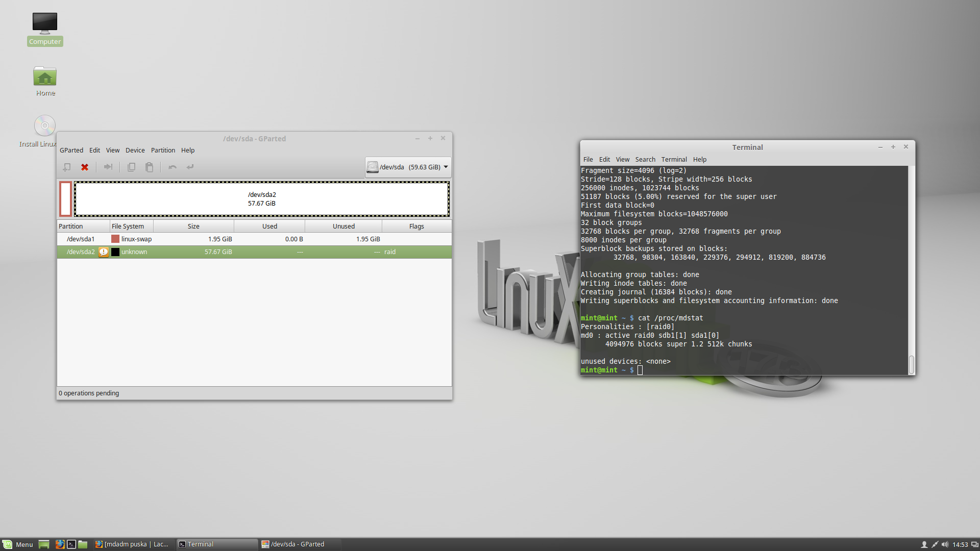The height and width of the screenshot is (551, 980).
Task: Click the Terminal vertical scrollbar handle
Action: (912, 365)
